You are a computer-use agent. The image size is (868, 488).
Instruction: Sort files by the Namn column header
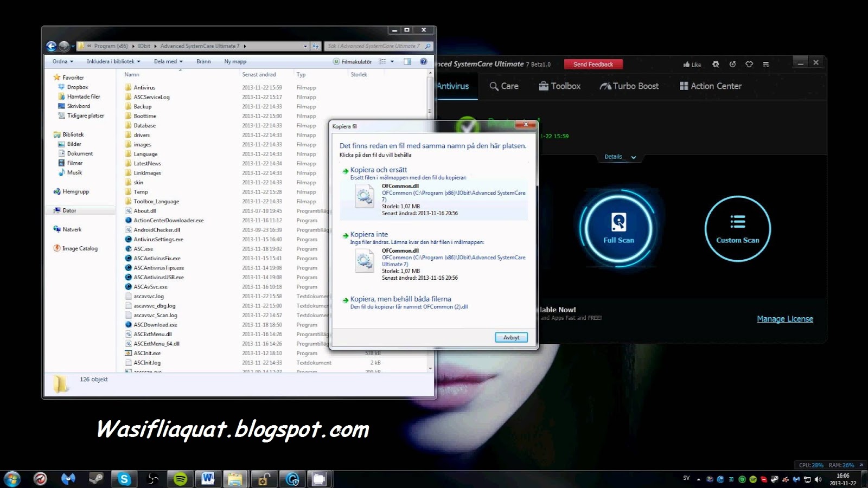[132, 74]
